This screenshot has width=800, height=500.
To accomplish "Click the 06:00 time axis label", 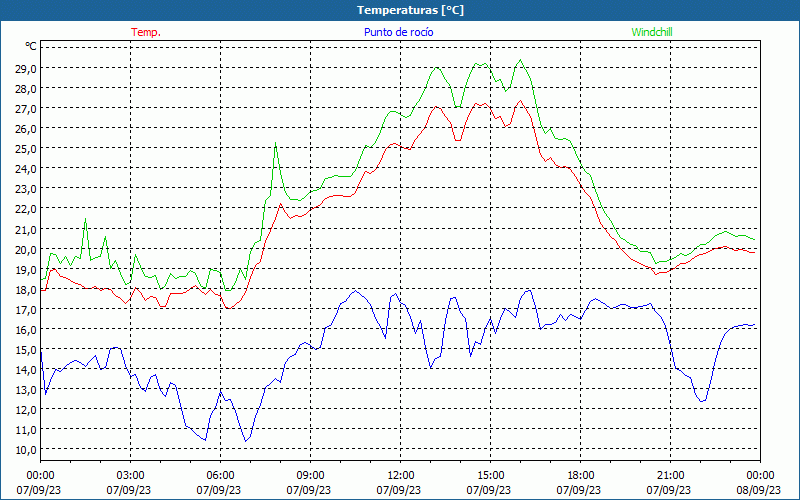I will 220,476.
